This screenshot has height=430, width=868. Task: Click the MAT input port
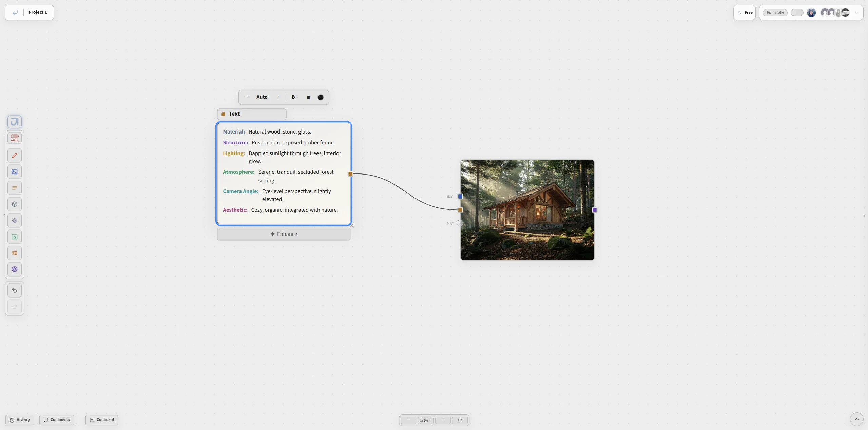460,223
